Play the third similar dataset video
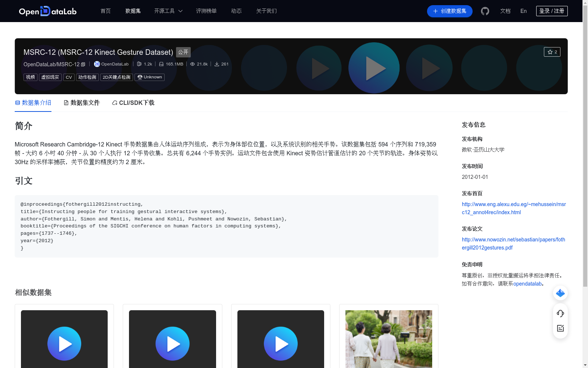Viewport: 588px width, 368px height. [x=281, y=344]
